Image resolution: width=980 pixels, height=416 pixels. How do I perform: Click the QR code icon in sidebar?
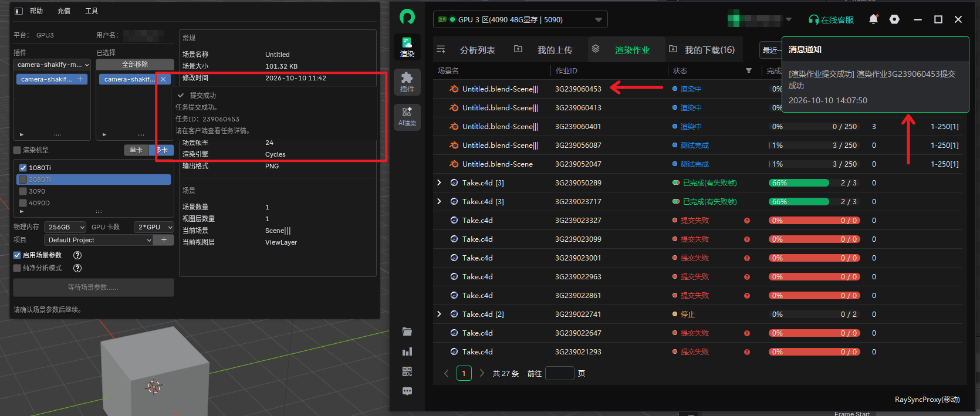click(407, 371)
